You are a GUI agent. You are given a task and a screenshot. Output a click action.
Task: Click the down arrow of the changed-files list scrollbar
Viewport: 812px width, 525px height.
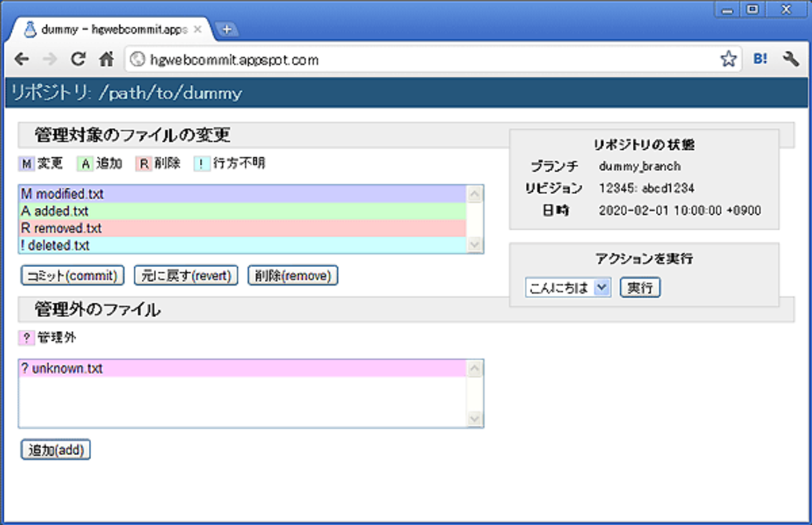475,245
